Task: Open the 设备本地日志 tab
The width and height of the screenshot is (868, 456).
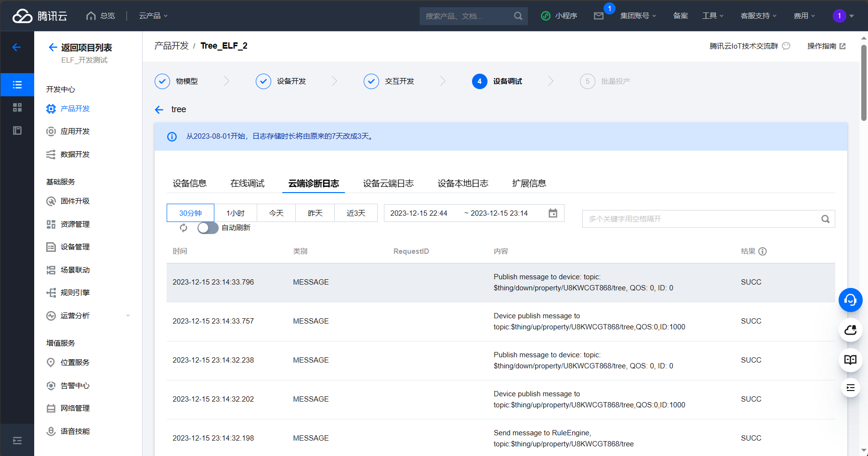Action: tap(463, 183)
